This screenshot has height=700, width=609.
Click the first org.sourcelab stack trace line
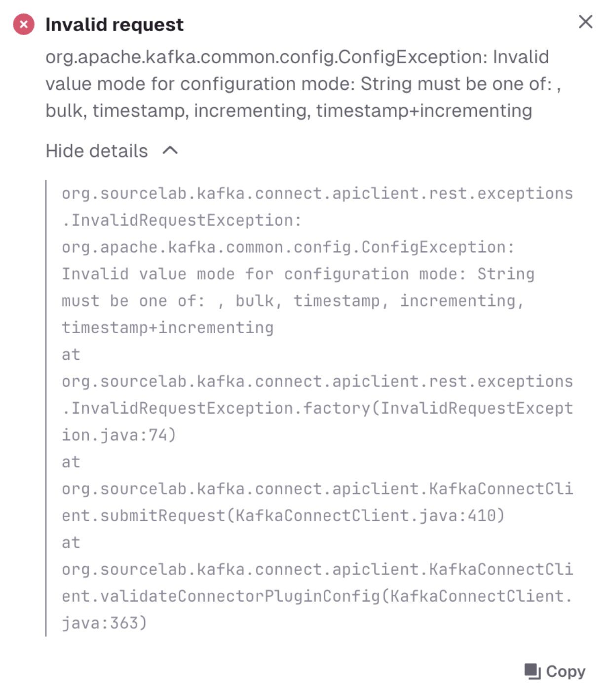tap(317, 194)
